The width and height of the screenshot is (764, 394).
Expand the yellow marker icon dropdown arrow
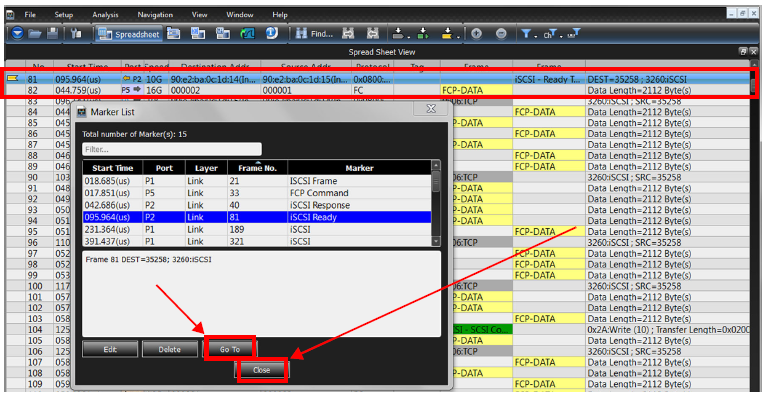[458, 37]
